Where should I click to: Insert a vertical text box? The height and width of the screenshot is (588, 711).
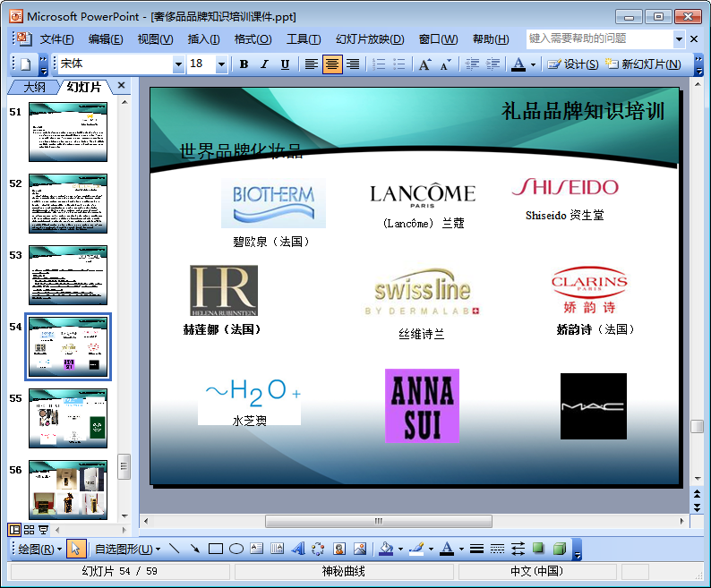pyautogui.click(x=277, y=549)
